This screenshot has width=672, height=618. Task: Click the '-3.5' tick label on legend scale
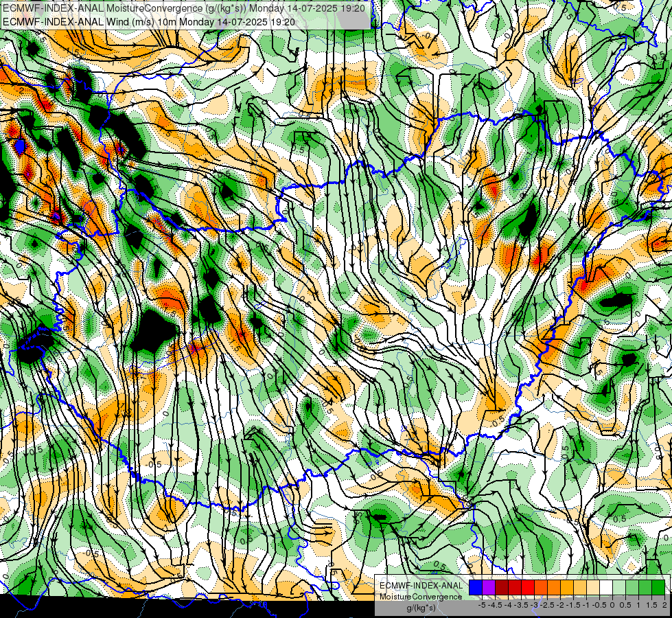[x=521, y=605]
